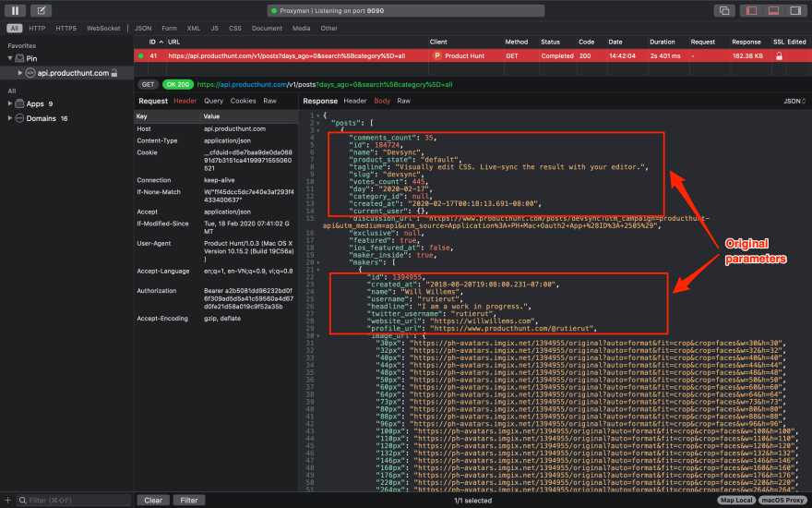Click the Clear button
Screen dimensions: 812x508
point(153,501)
